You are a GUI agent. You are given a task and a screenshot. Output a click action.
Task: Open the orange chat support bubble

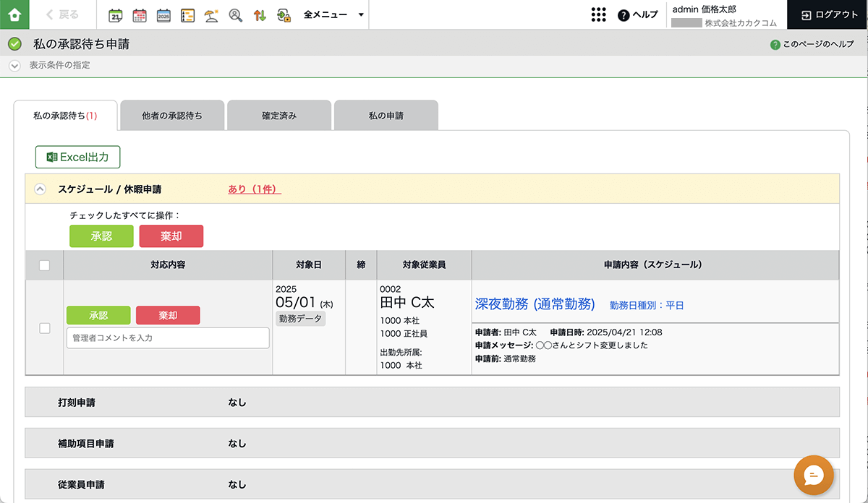coord(813,475)
